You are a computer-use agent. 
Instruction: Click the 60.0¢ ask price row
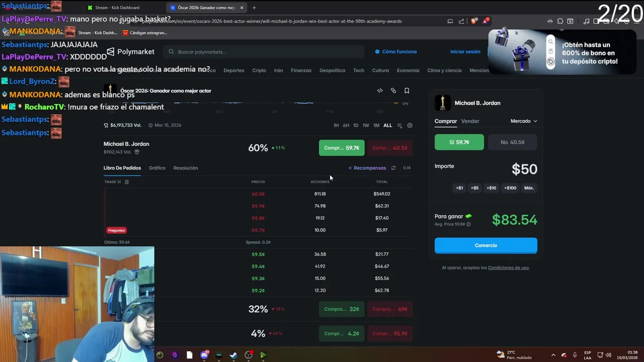pyautogui.click(x=258, y=194)
